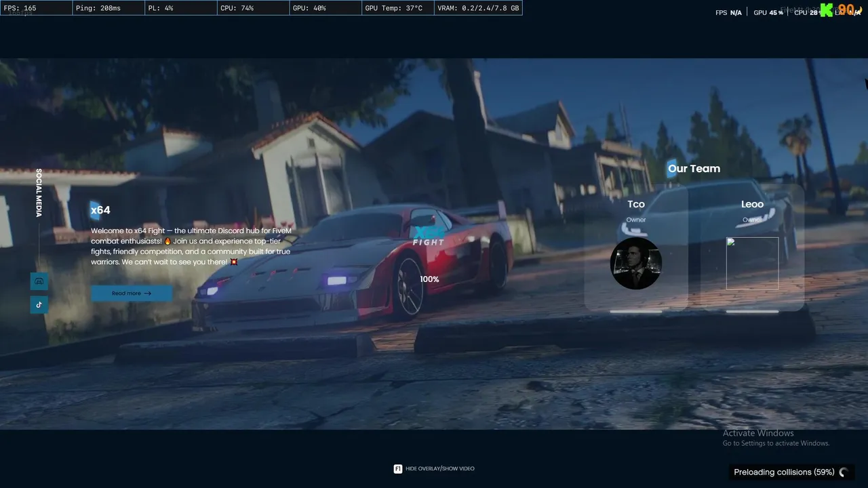Click the "Leoo" team member name

coord(752,204)
